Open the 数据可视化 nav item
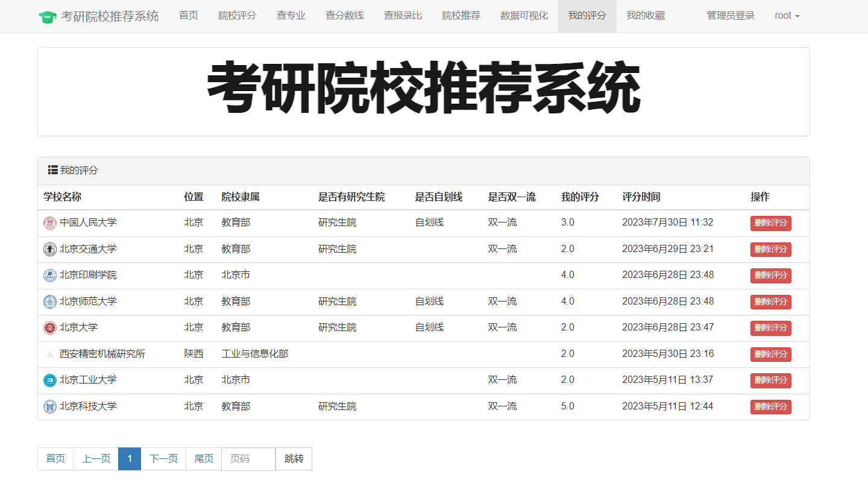 (524, 16)
